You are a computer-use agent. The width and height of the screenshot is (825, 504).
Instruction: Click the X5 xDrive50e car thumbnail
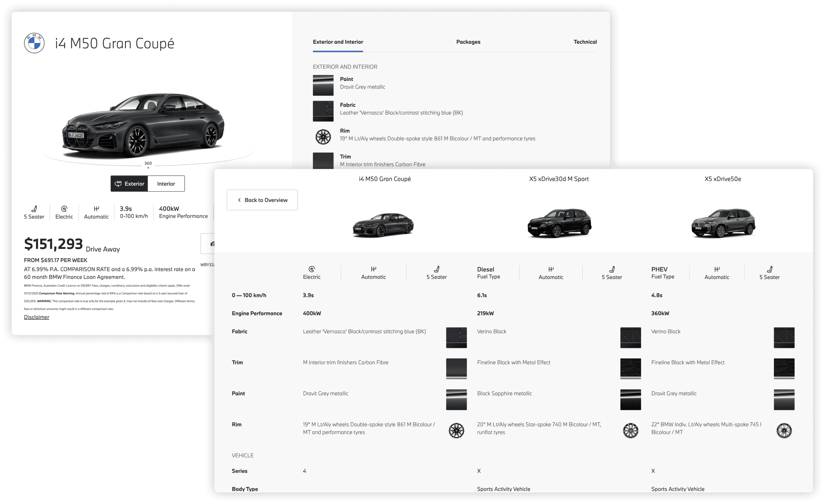click(723, 223)
